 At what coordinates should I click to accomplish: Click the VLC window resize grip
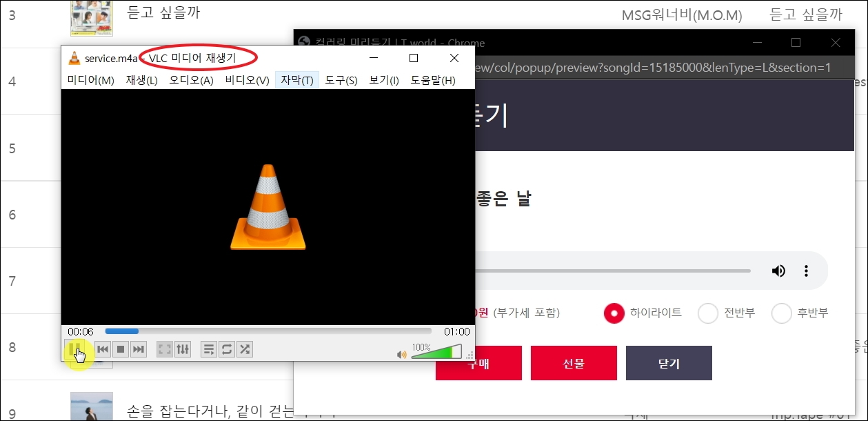point(470,356)
